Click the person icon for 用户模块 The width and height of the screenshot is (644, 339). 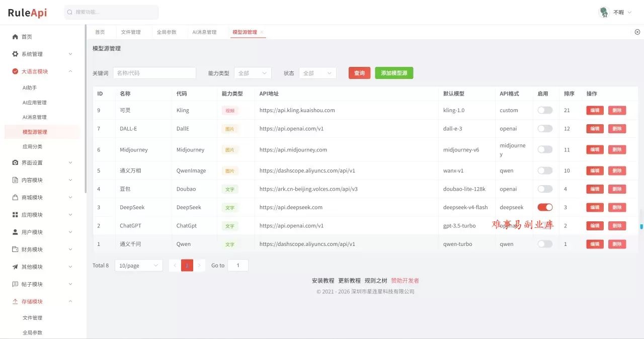(15, 232)
